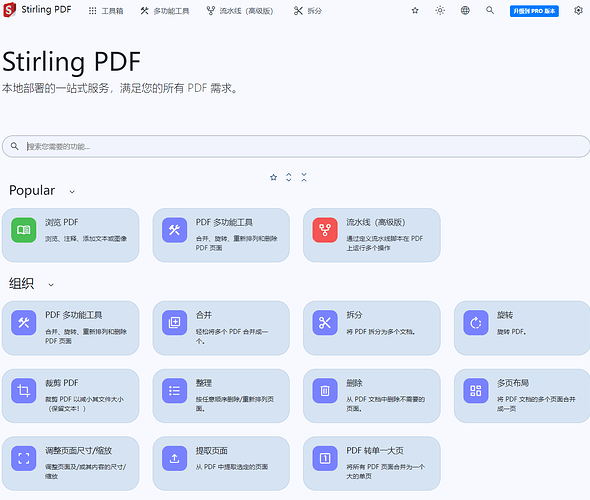Click the branch icon beside 流水线
Viewport: 590px width, 500px height.
tap(211, 11)
